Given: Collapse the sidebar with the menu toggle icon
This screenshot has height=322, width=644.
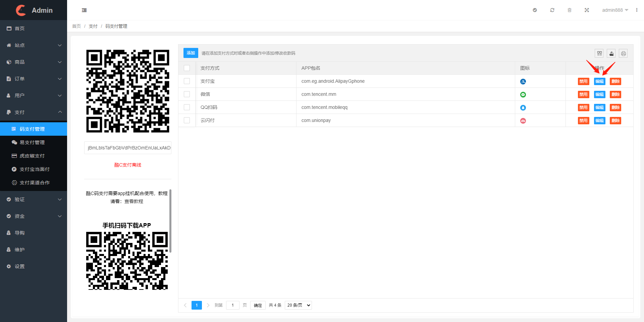Looking at the screenshot, I should 84,10.
